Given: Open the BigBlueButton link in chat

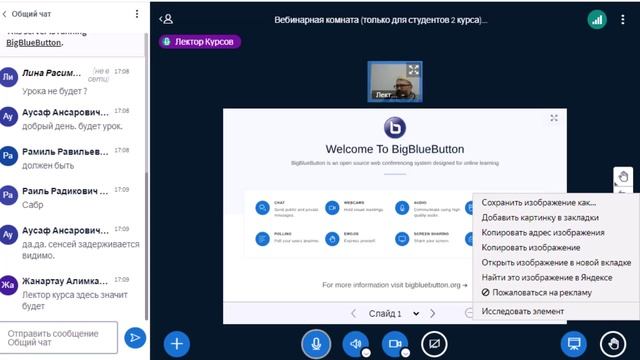Looking at the screenshot, I should pyautogui.click(x=33, y=43).
